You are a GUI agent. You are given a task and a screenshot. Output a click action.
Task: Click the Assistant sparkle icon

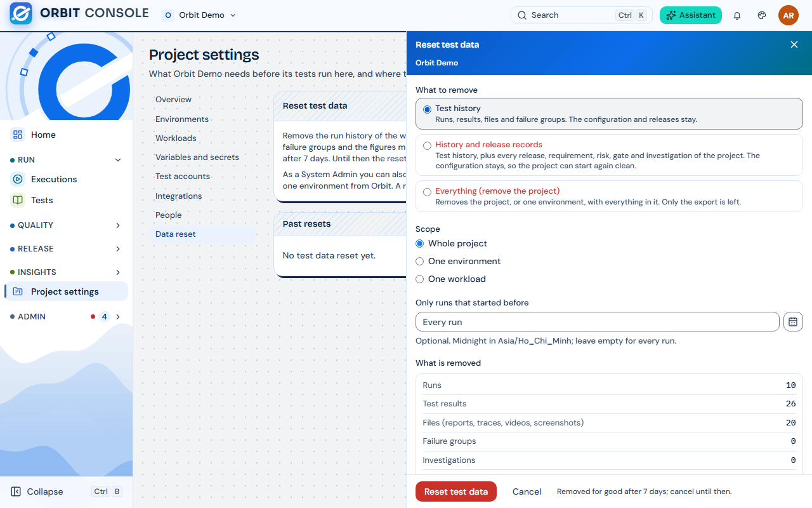(671, 15)
